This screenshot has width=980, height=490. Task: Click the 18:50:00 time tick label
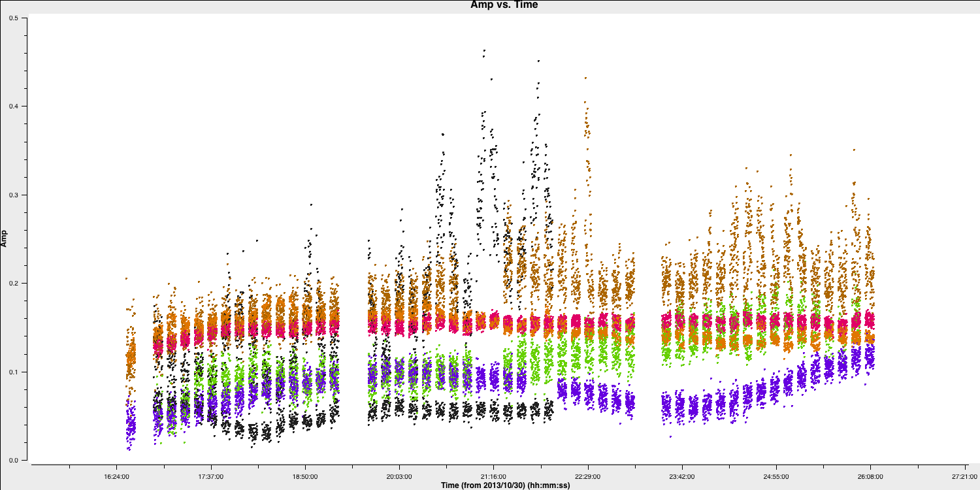point(305,476)
